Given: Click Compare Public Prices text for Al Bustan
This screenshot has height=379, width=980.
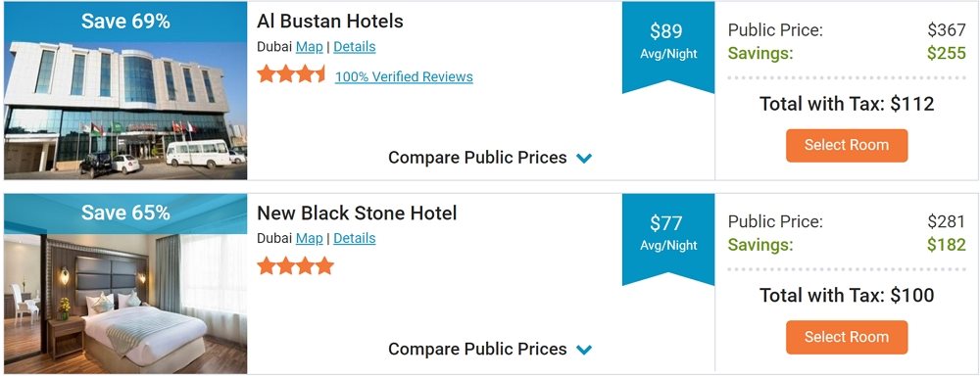Looking at the screenshot, I should point(477,158).
